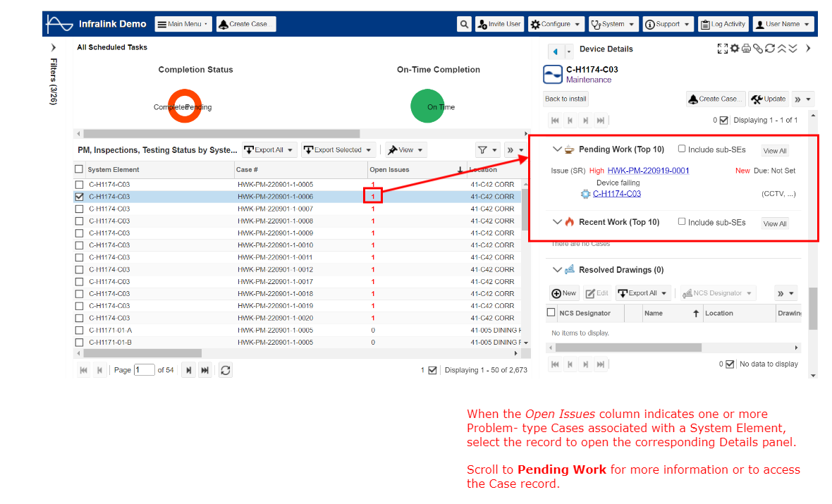The image size is (832, 504).
Task: Go to first page of tasks grid
Action: (x=83, y=370)
